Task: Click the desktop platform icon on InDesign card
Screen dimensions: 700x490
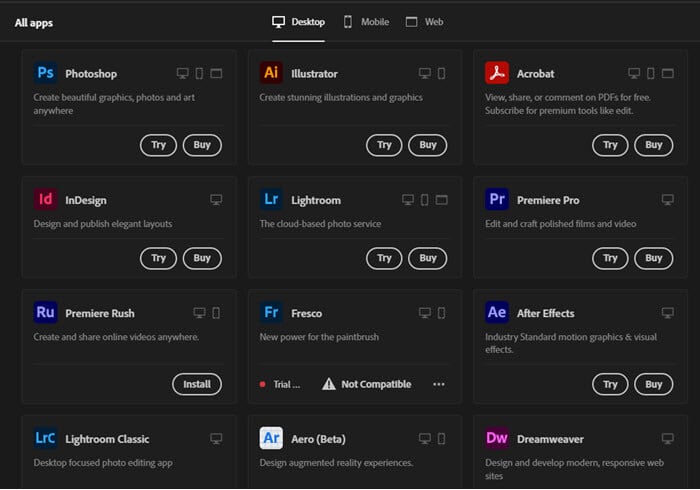Action: click(x=217, y=199)
